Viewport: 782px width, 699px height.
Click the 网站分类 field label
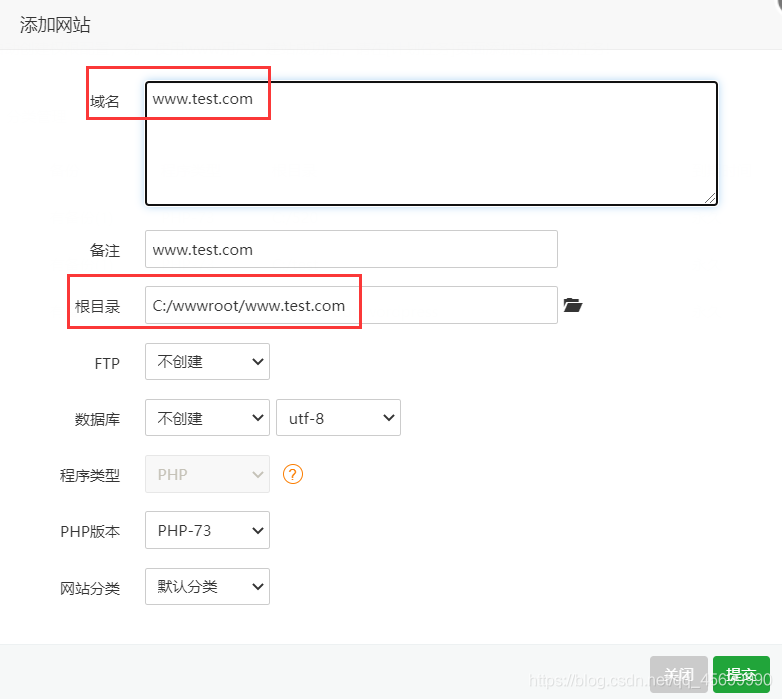(90, 588)
